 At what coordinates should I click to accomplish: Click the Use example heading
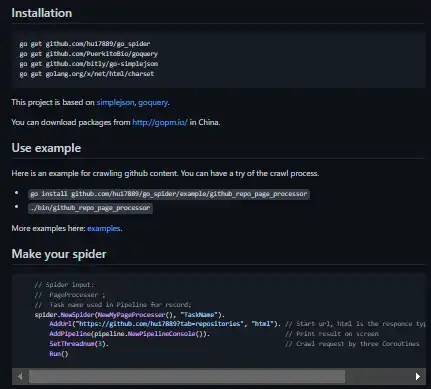pyautogui.click(x=46, y=148)
